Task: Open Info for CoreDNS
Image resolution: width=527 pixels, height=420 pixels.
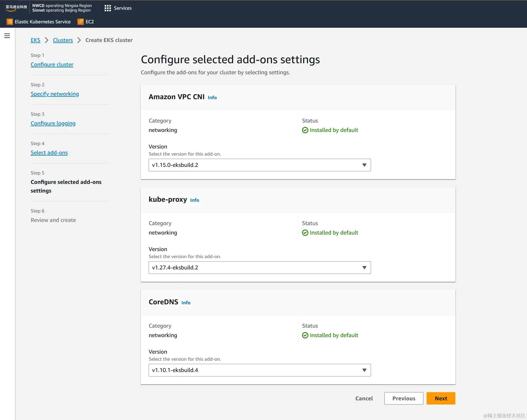Action: click(186, 303)
